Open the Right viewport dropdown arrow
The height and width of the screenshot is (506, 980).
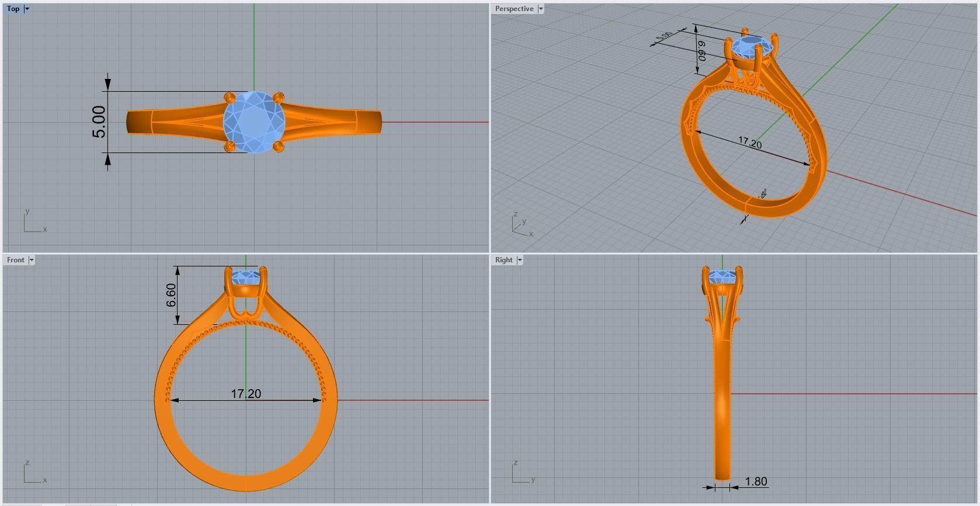[520, 260]
